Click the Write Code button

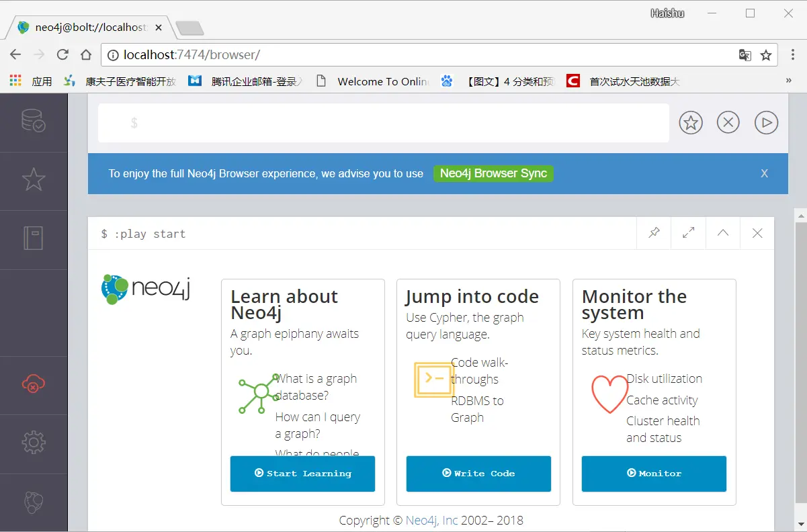click(478, 474)
